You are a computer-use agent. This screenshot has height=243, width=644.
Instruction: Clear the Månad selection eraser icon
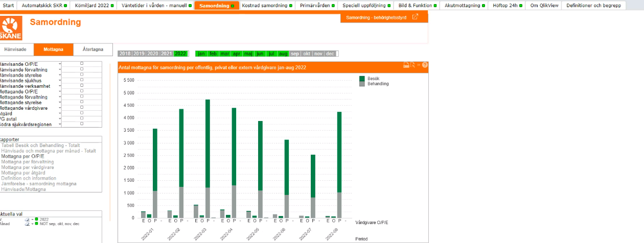pyautogui.click(x=27, y=224)
